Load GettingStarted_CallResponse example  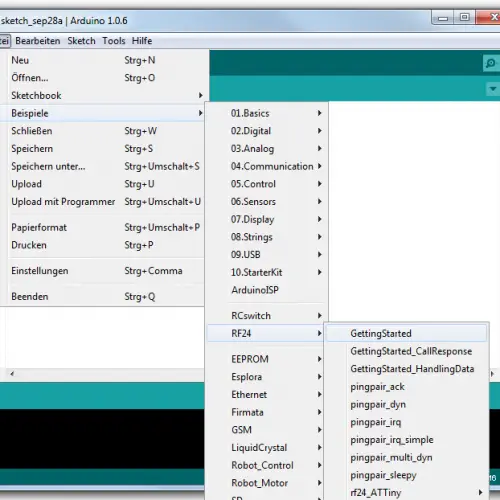tap(406, 351)
